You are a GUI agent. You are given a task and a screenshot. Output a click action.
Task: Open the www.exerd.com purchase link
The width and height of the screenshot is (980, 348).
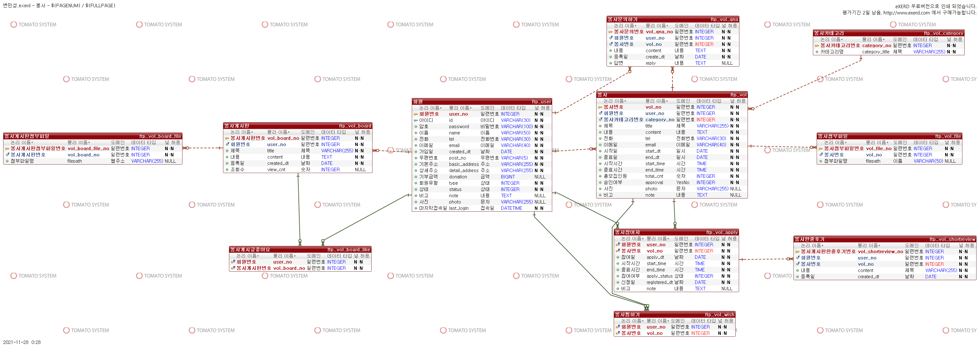coord(906,13)
